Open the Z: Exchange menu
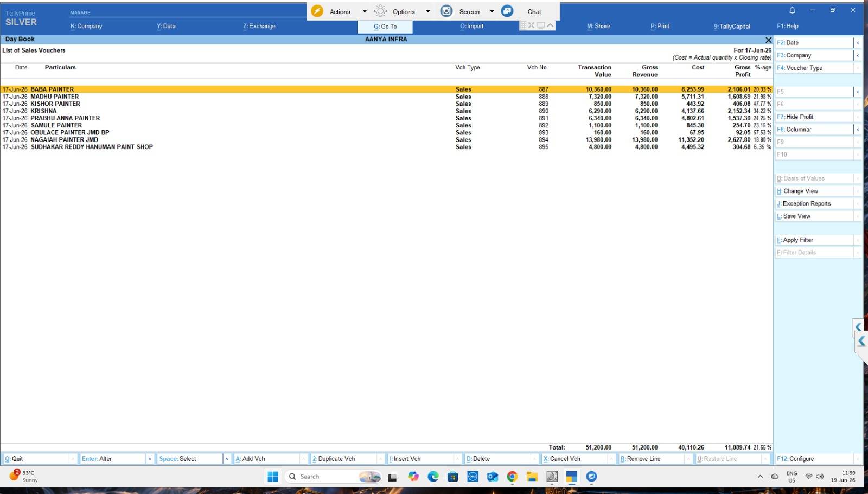Screen dimensions: 868x494 pos(259,26)
